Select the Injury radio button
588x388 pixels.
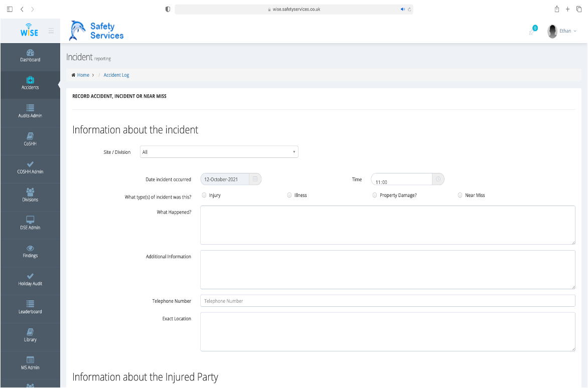point(204,195)
